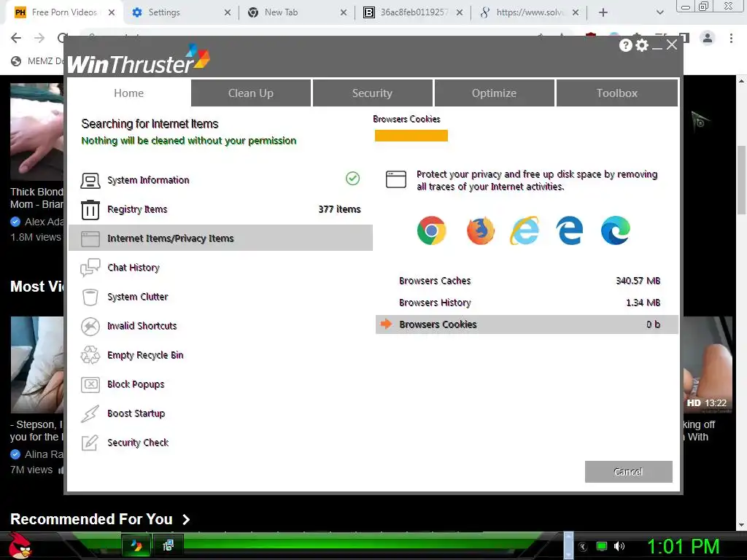Click the Registry Items trash icon
The width and height of the screenshot is (747, 560).
(90, 209)
